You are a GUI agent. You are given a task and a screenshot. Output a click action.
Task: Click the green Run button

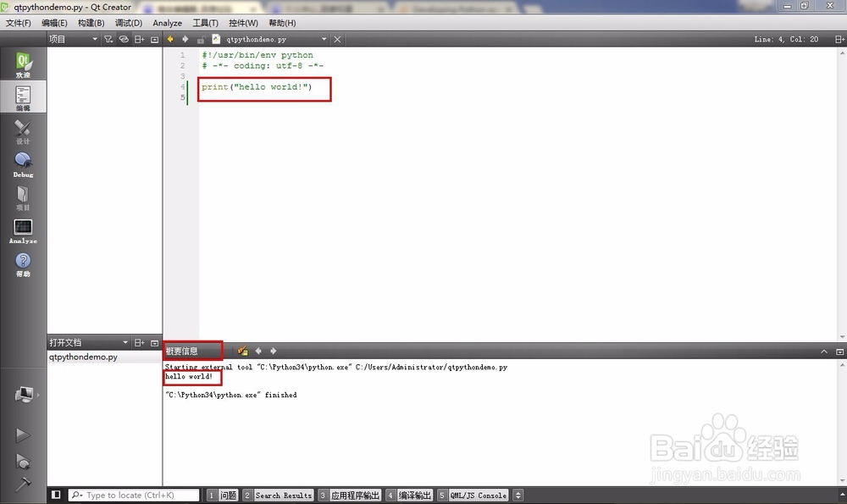(x=23, y=435)
